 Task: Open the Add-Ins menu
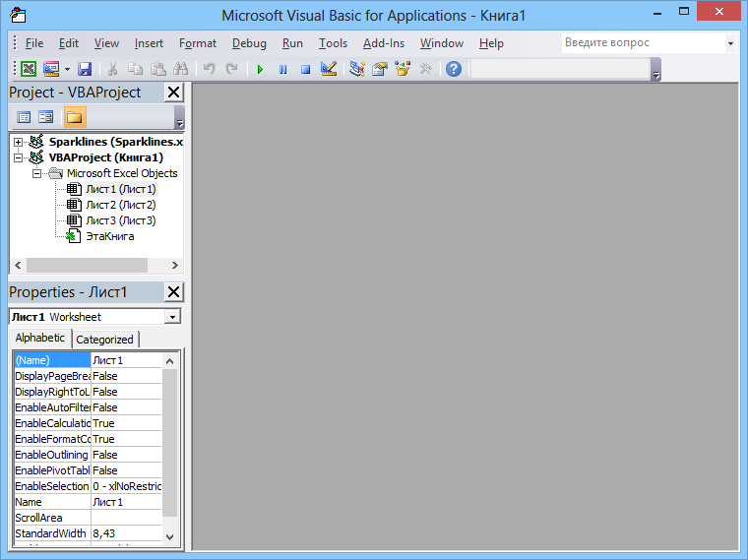pos(384,43)
